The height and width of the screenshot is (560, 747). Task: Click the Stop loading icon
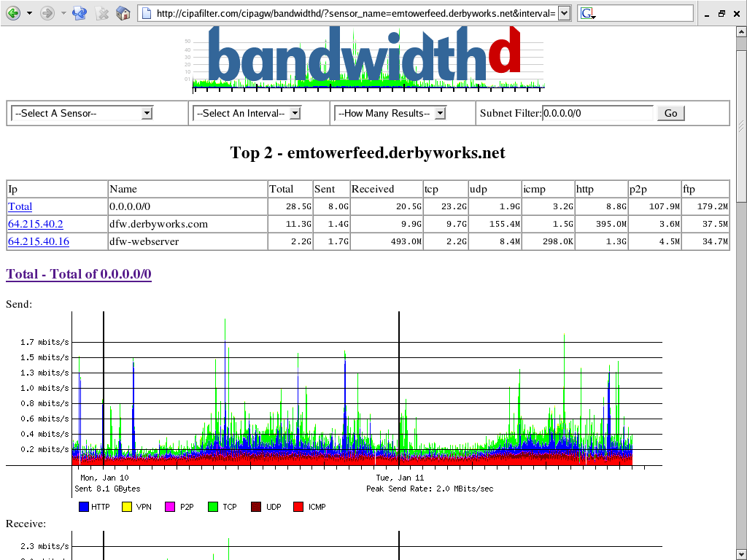(102, 13)
